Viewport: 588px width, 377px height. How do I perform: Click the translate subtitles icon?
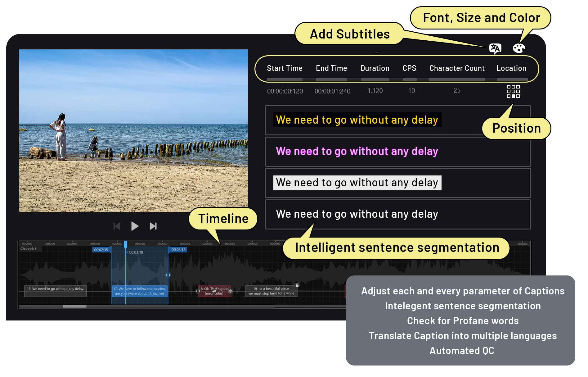(495, 48)
